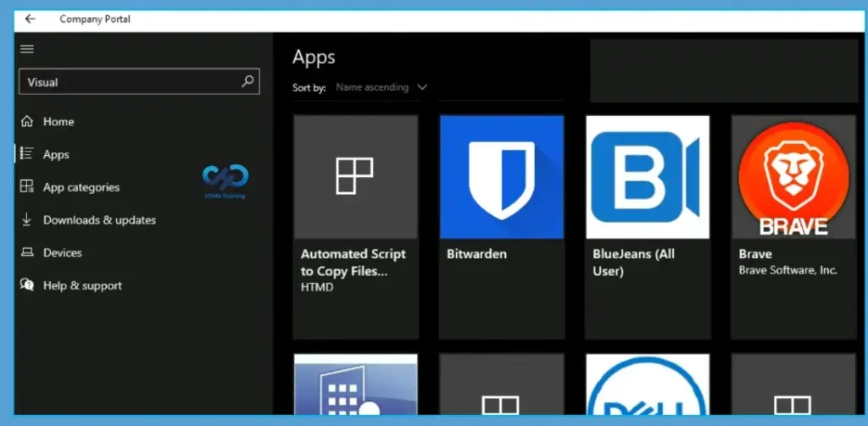The height and width of the screenshot is (426, 868).
Task: Click the Help & support chat icon
Action: 26,285
